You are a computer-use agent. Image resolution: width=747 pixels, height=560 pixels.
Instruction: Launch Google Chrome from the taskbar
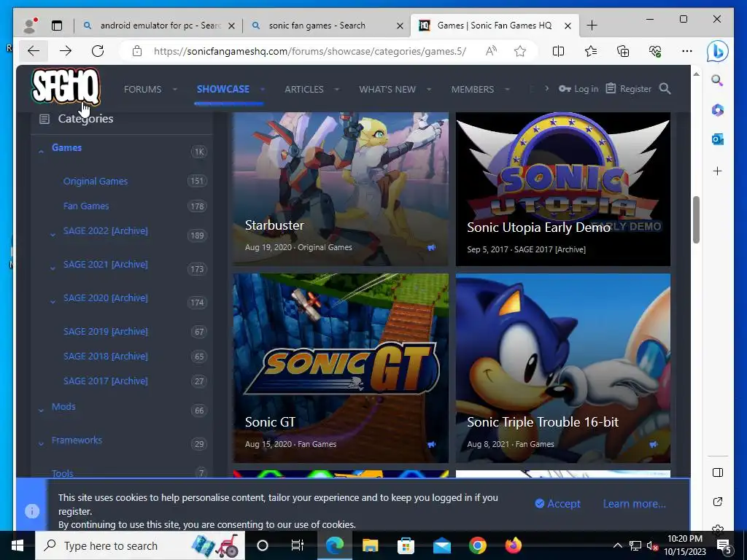tap(477, 545)
